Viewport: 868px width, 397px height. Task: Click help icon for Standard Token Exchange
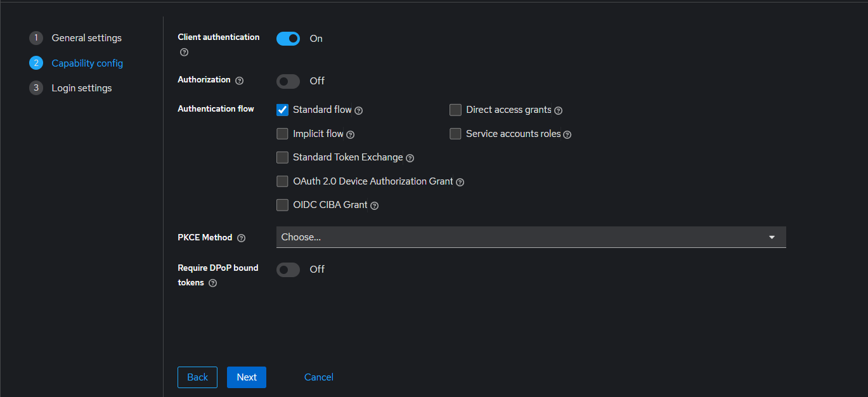pyautogui.click(x=410, y=158)
